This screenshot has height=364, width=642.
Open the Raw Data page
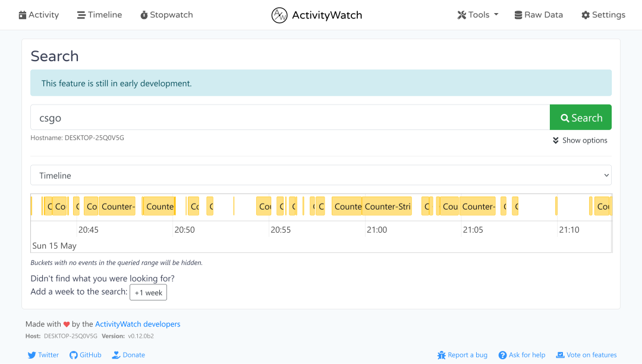[539, 15]
